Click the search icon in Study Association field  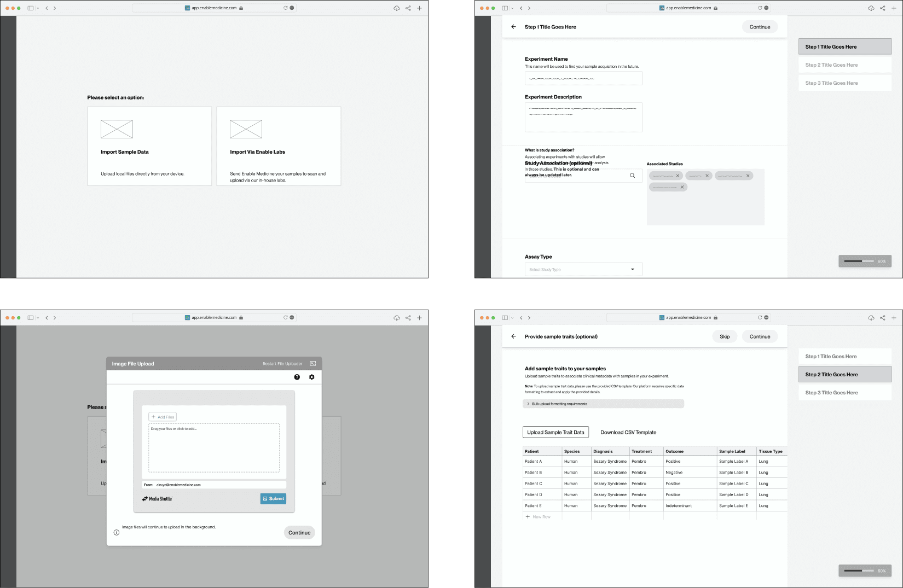632,176
